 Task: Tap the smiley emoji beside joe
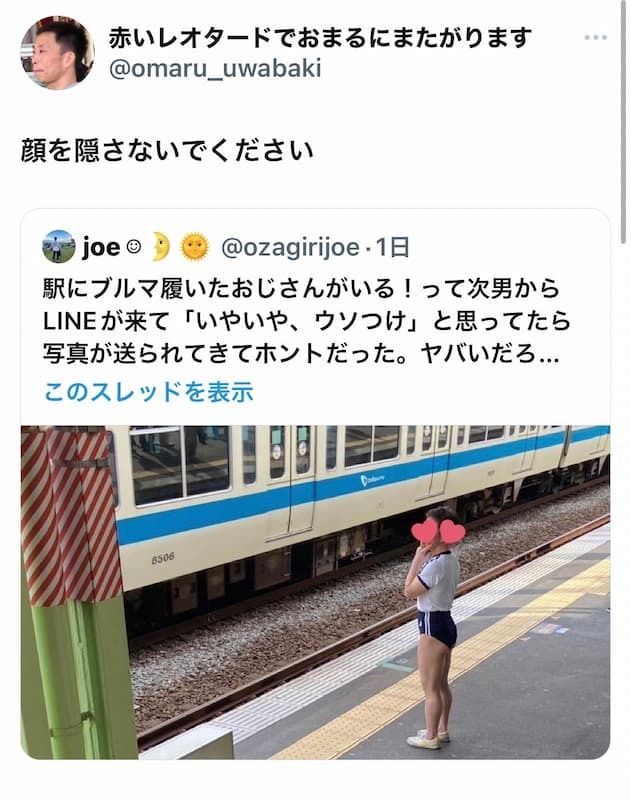point(134,247)
